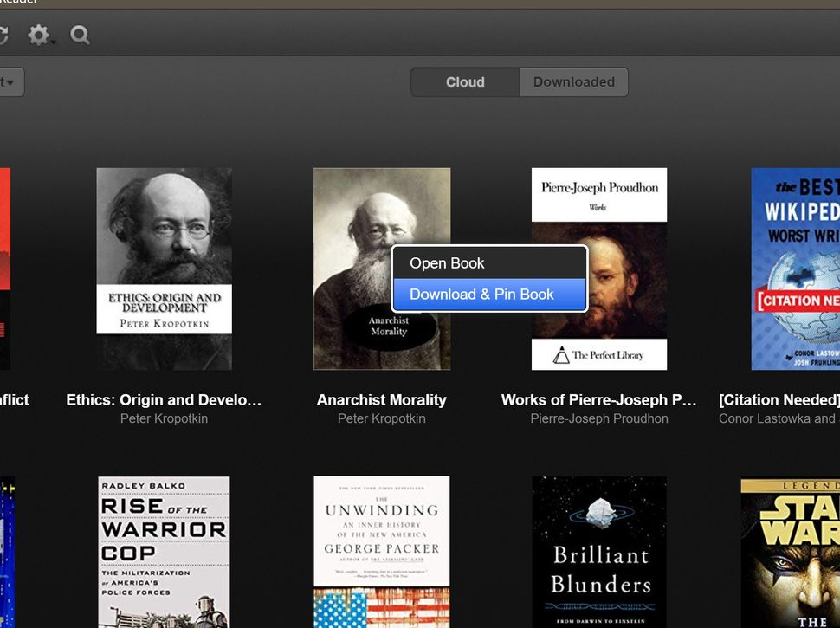This screenshot has width=840, height=628.
Task: Click the Ethics: Origin and Development title
Action: (x=164, y=399)
